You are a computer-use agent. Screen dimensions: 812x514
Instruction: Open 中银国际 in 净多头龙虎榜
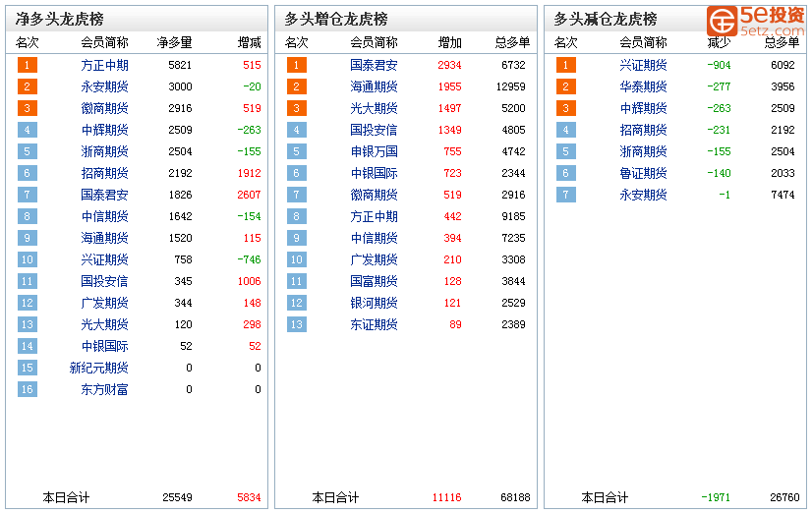[104, 346]
